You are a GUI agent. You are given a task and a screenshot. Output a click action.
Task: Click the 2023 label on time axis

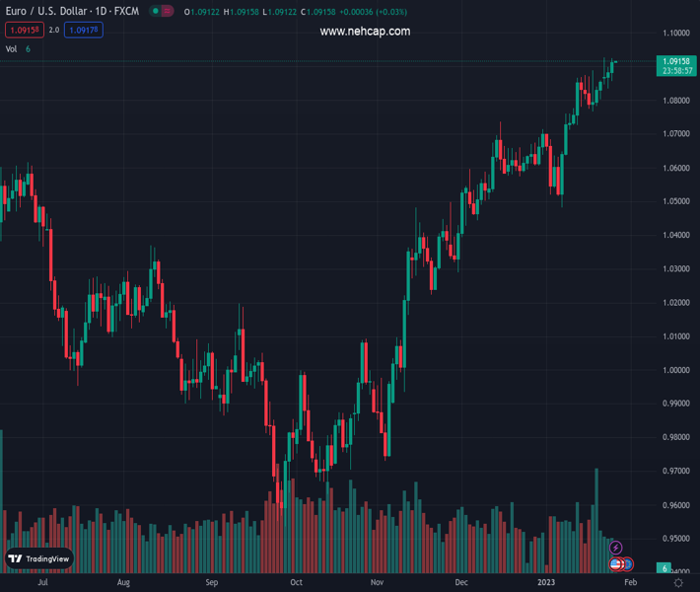click(x=545, y=583)
